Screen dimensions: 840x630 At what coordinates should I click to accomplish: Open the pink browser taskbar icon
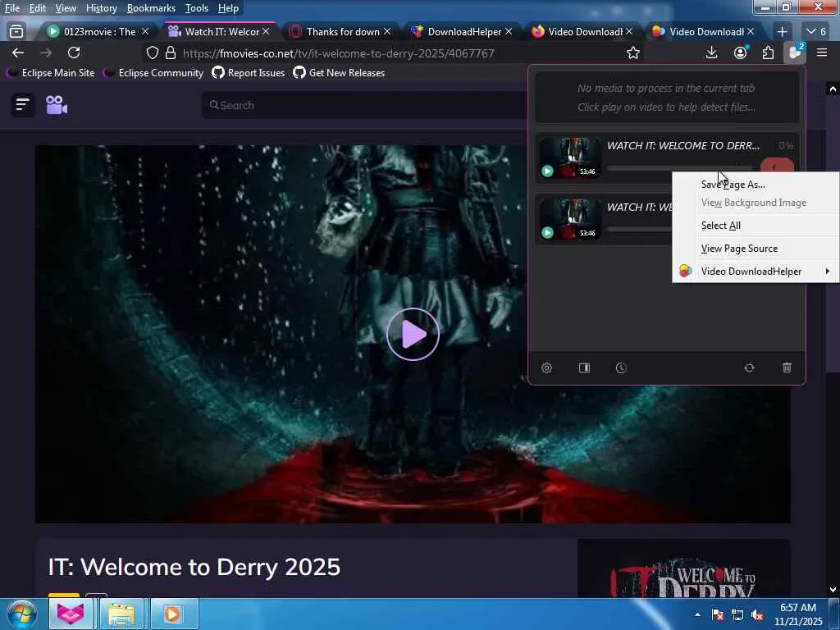[71, 614]
